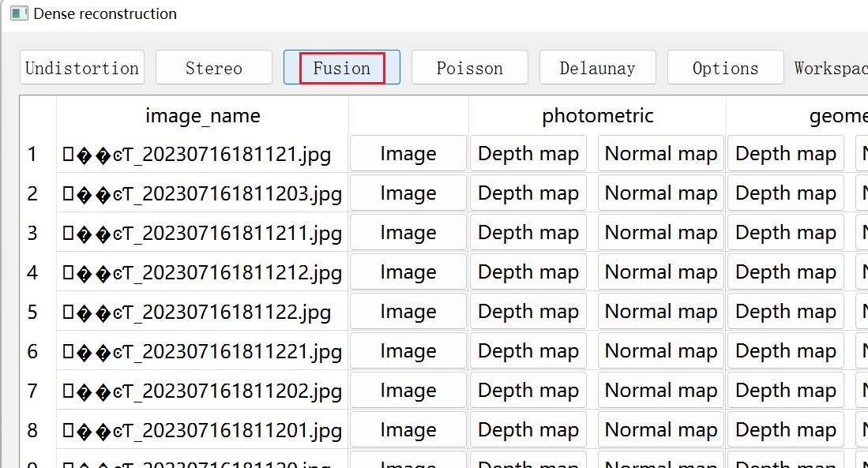The width and height of the screenshot is (868, 468).
Task: Open geometric Depth map for row 1
Action: pos(786,153)
